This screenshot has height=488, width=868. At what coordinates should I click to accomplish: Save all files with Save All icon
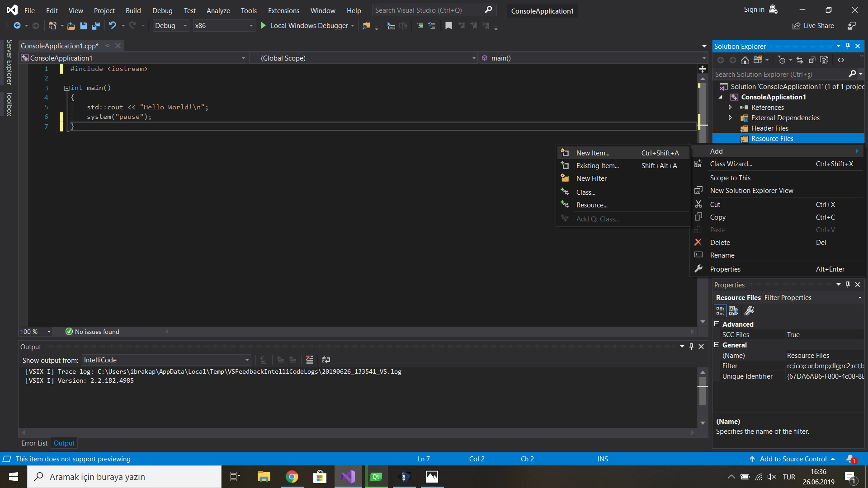[x=95, y=26]
